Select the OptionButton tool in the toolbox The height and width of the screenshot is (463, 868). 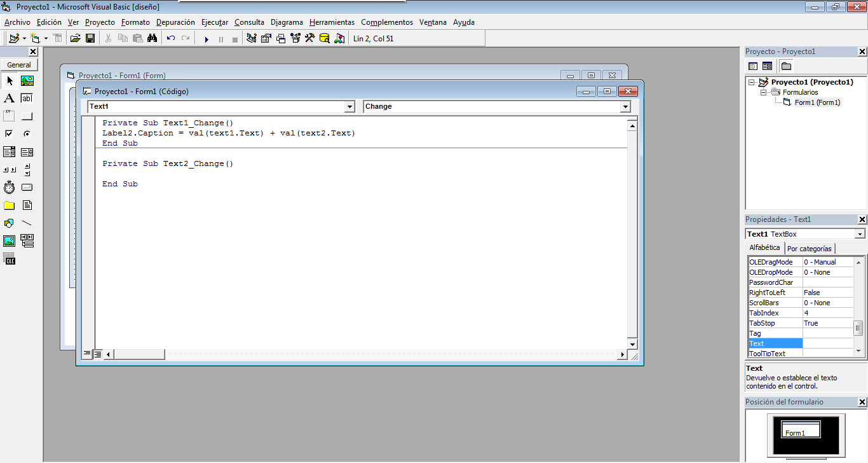point(27,134)
